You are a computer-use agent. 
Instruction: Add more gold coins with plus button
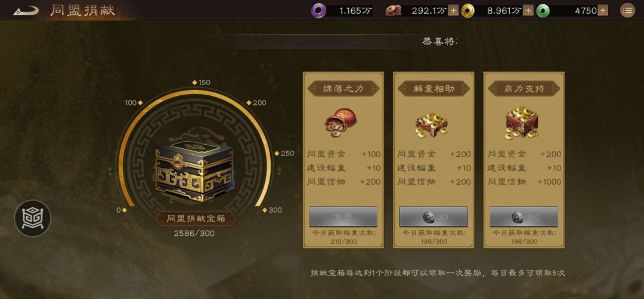(528, 11)
